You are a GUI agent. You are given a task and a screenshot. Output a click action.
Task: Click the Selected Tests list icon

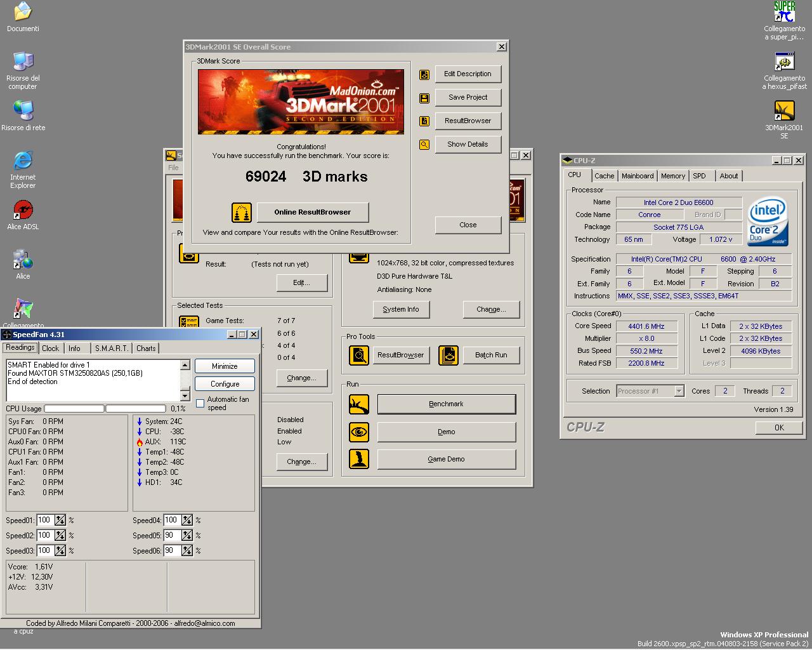pyautogui.click(x=189, y=321)
